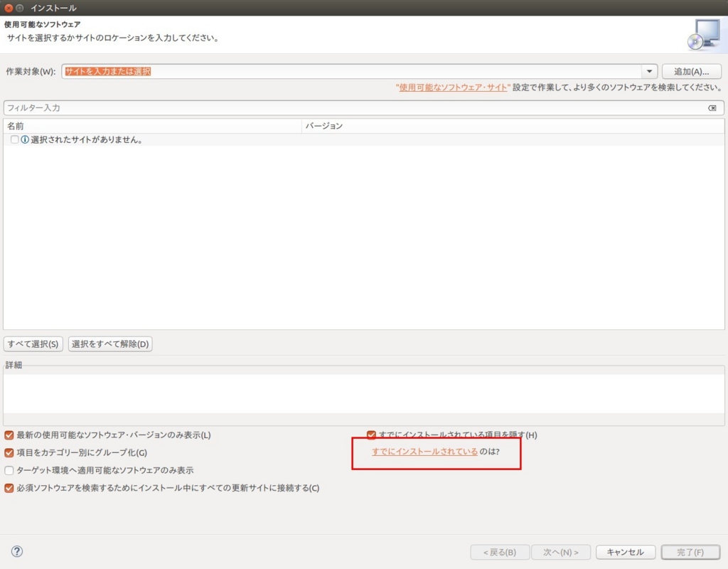Toggle 最新の使用可能なソフトウェア・バージョンのみ表示 checkbox
This screenshot has height=569, width=728.
click(x=9, y=435)
